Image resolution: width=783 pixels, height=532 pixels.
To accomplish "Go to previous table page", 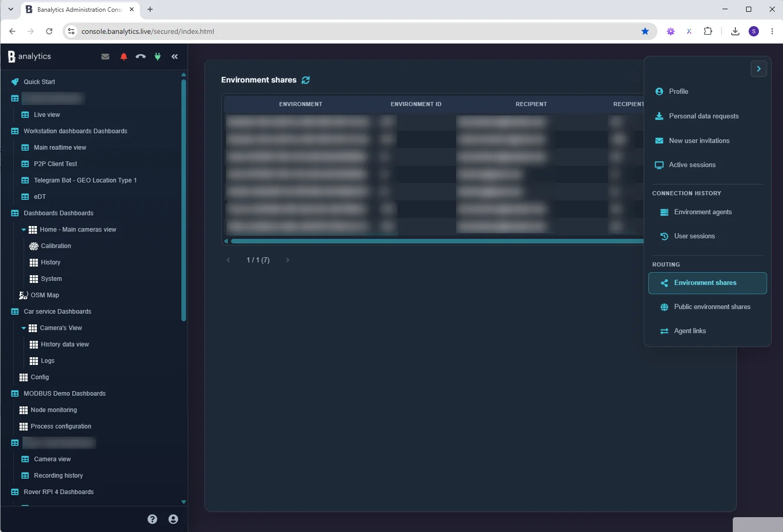I will pyautogui.click(x=229, y=260).
